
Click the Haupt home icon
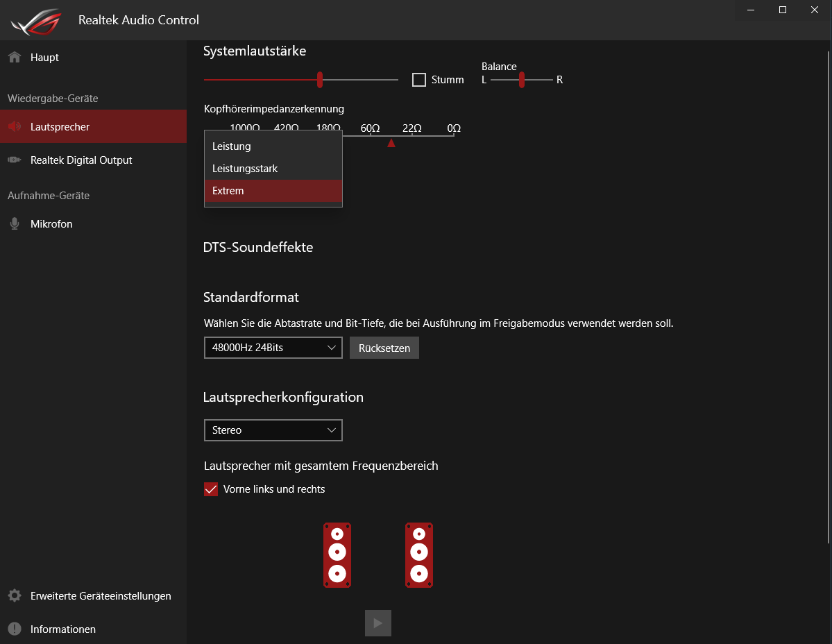[x=15, y=58]
